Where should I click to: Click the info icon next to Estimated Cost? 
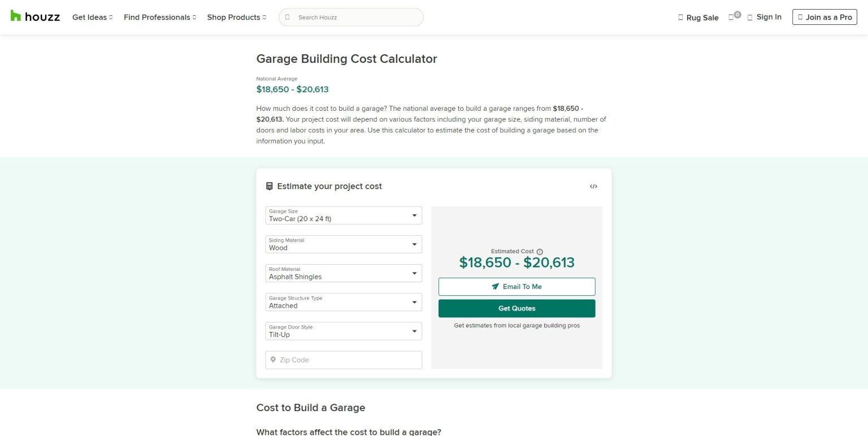(x=539, y=251)
